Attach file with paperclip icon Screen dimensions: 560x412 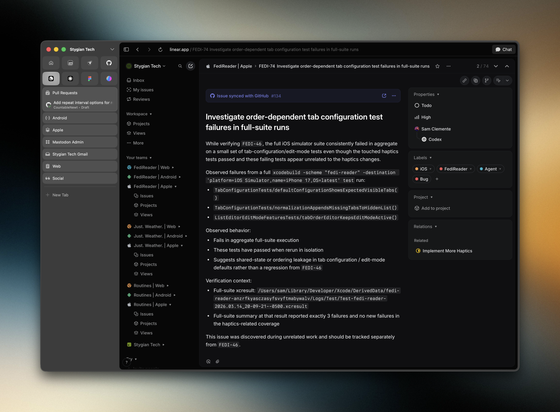point(217,361)
